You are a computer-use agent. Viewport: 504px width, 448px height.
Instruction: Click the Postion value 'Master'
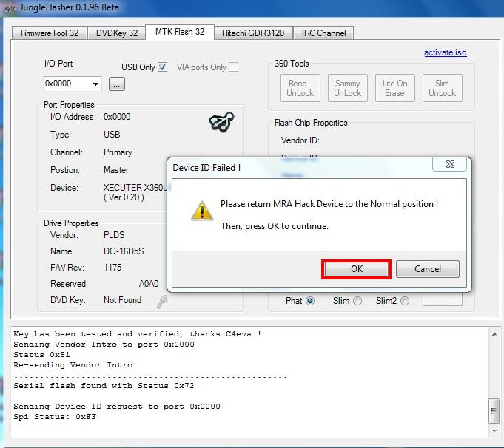click(116, 170)
